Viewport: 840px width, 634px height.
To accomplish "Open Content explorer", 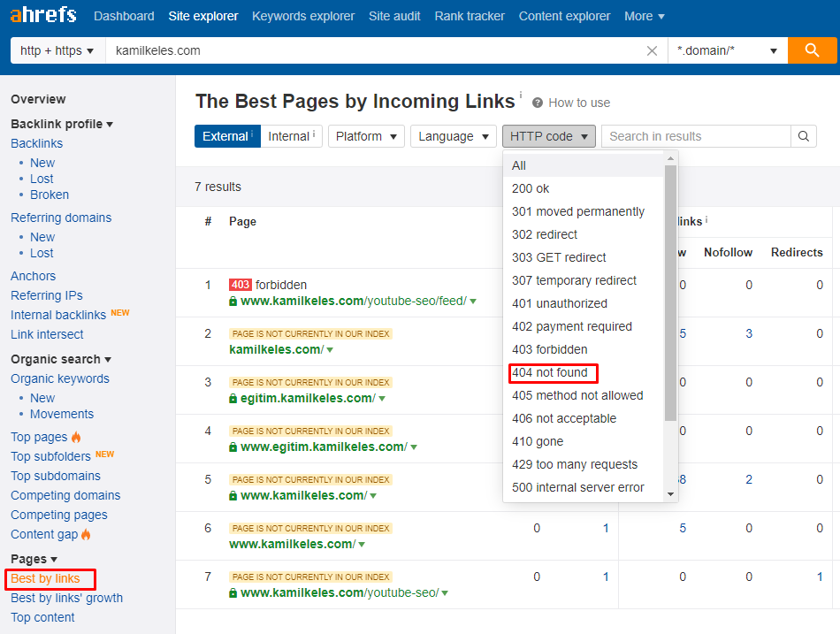I will click(x=564, y=16).
